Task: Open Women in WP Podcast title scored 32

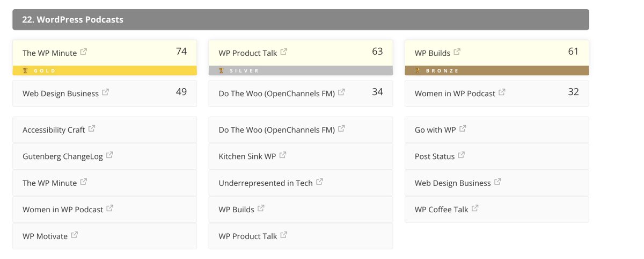Action: click(x=455, y=93)
